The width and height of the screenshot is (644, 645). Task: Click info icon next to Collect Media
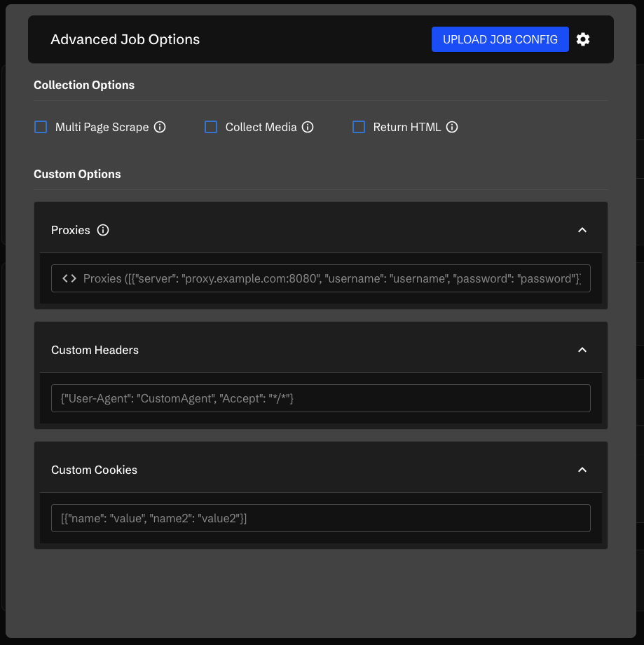click(308, 127)
